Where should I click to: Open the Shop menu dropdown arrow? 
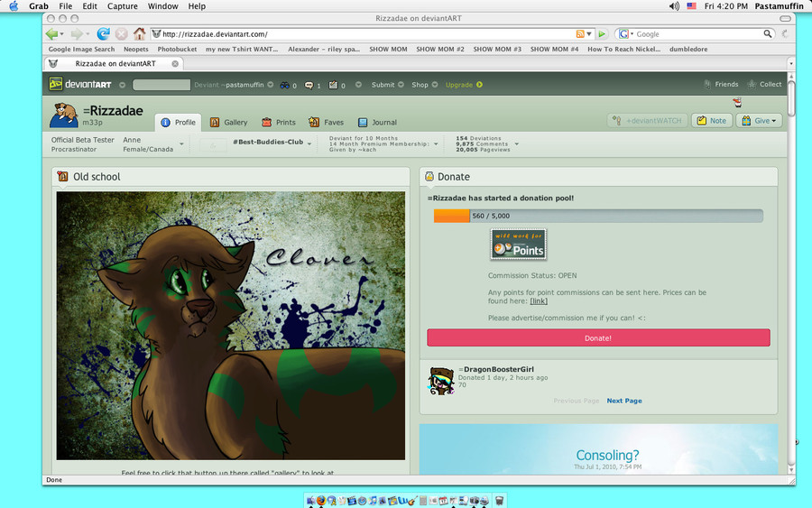tap(435, 85)
